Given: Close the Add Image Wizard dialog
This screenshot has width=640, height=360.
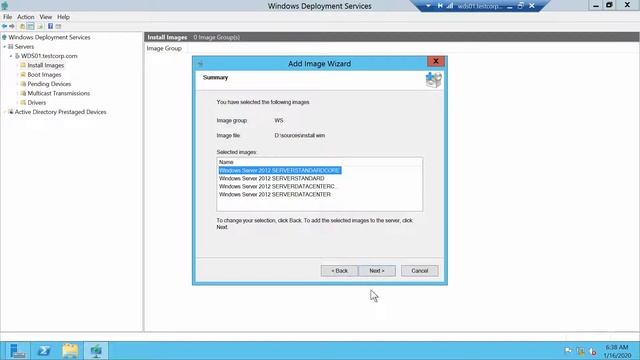Looking at the screenshot, I should pos(436,61).
